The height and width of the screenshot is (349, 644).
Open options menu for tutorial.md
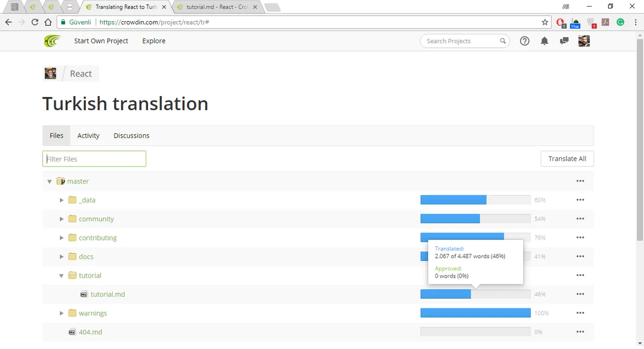(580, 294)
